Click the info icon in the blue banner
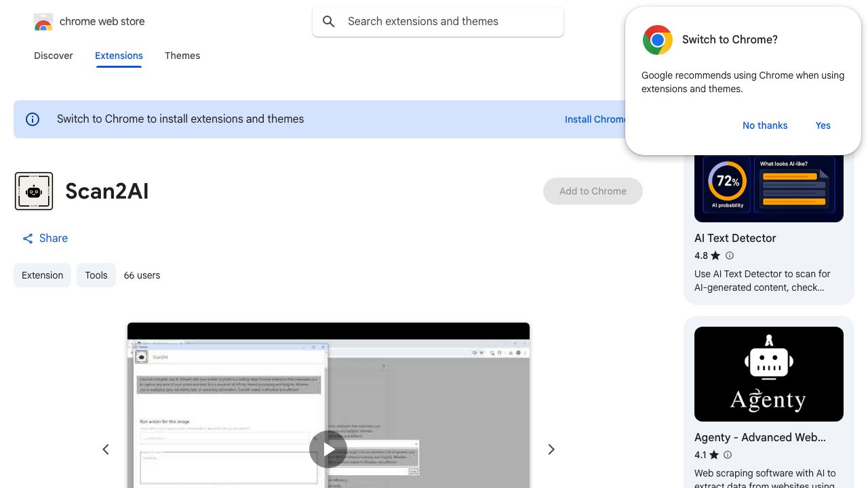 (33, 119)
